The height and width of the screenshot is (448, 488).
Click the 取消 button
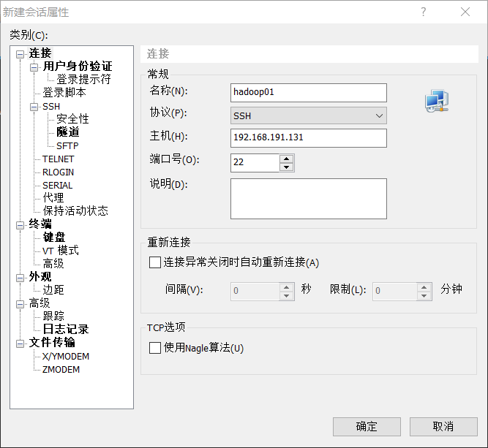(x=443, y=427)
